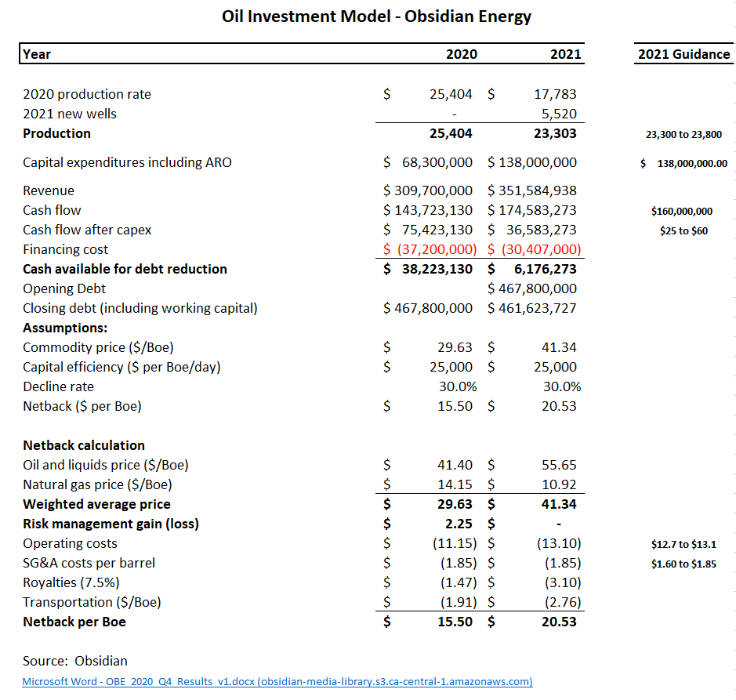Click the '$1.60 to $1.85' guidance cell
Viewport: 736px width, 700px height.
tap(683, 564)
